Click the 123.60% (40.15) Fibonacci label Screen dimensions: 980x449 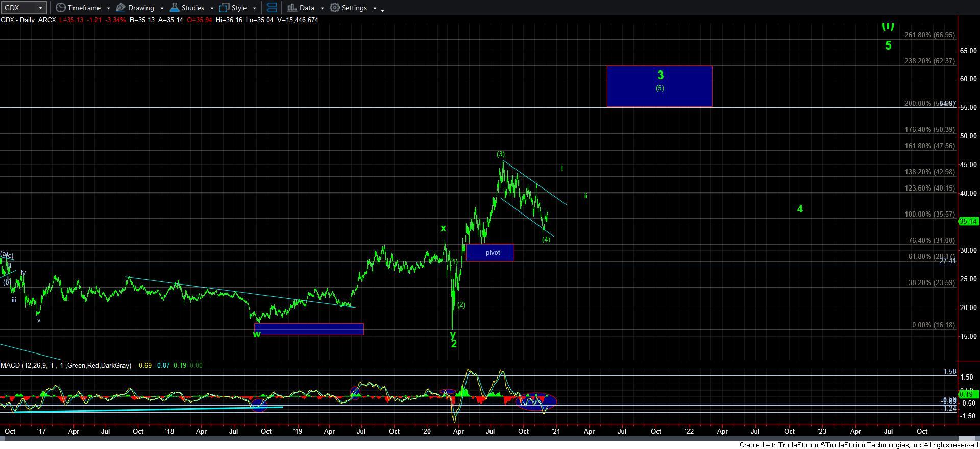point(929,188)
